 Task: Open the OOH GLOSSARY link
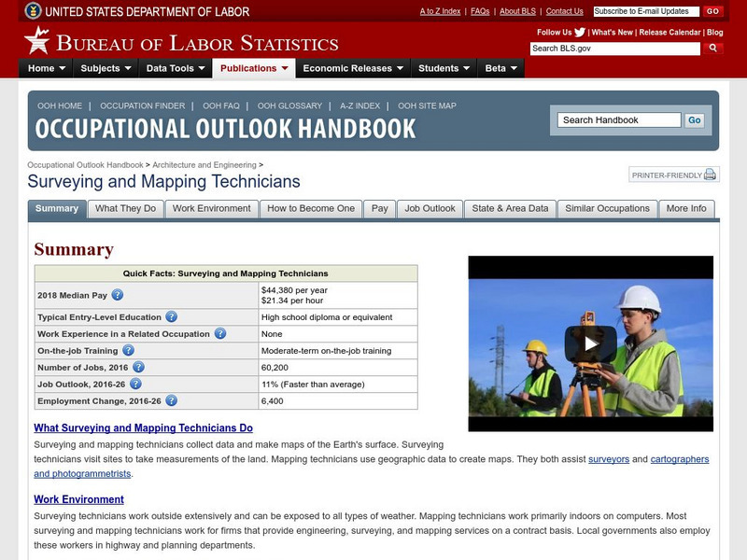289,105
